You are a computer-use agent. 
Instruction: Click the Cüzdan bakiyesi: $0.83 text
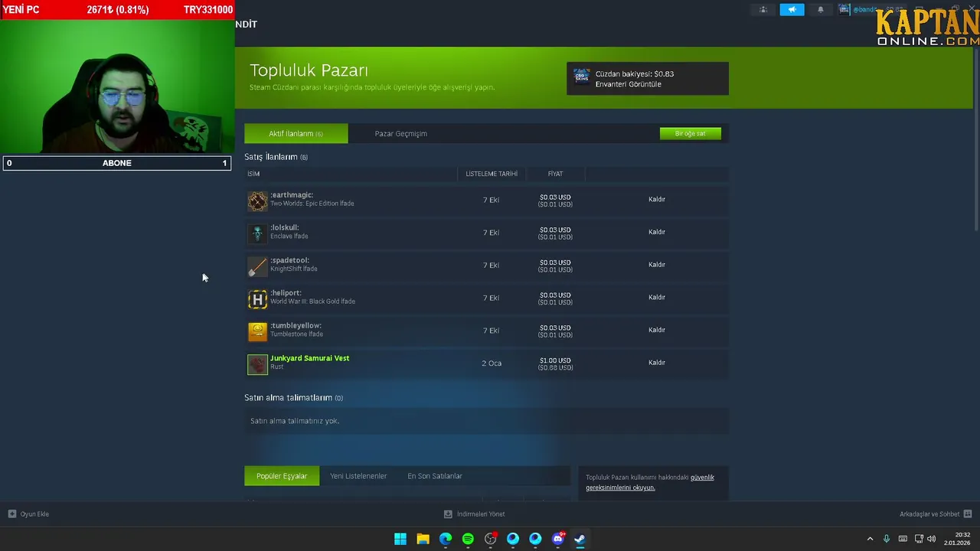click(635, 74)
